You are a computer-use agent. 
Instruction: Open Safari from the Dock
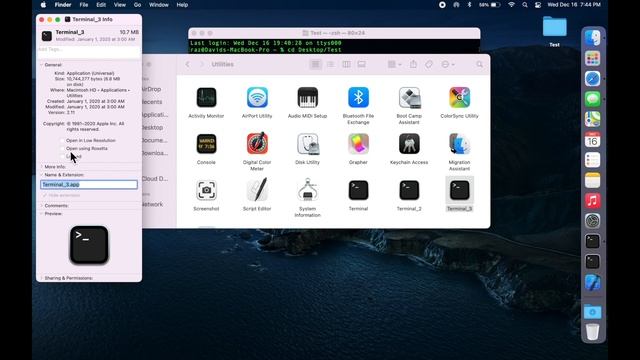tap(592, 78)
